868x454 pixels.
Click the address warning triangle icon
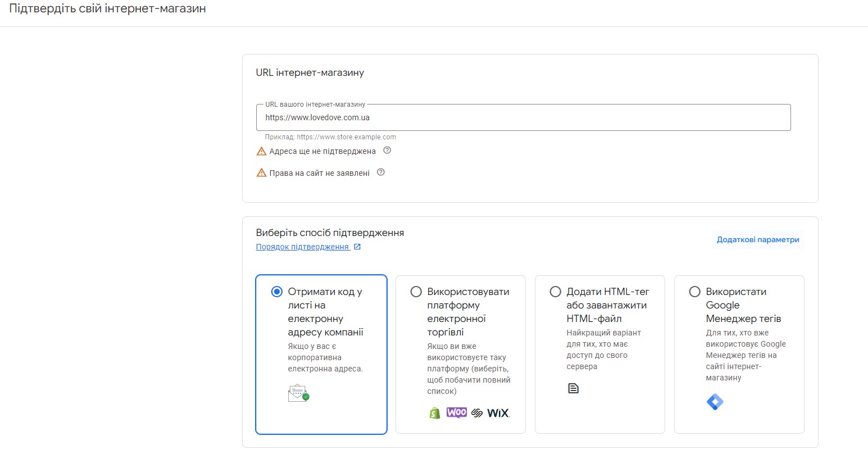pyautogui.click(x=261, y=151)
